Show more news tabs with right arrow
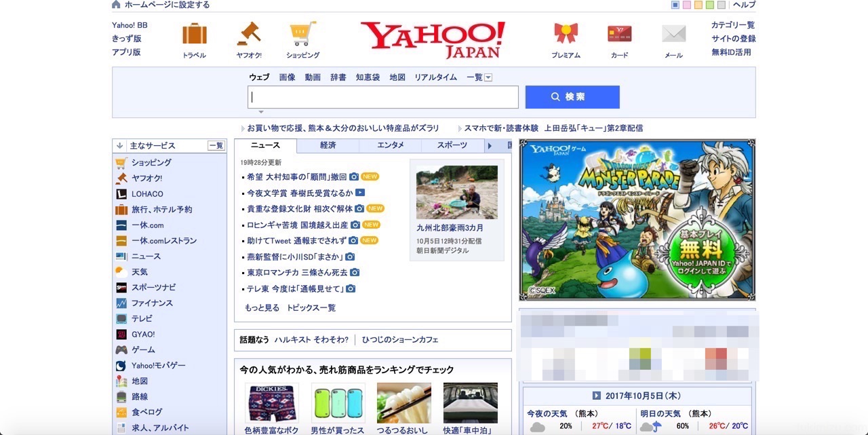Viewport: 868px width, 435px height. tap(490, 145)
